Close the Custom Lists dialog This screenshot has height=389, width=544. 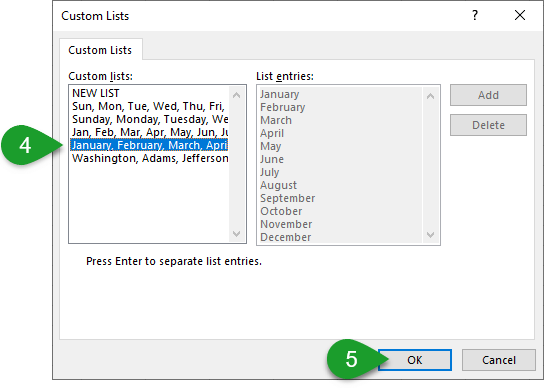pyautogui.click(x=520, y=15)
